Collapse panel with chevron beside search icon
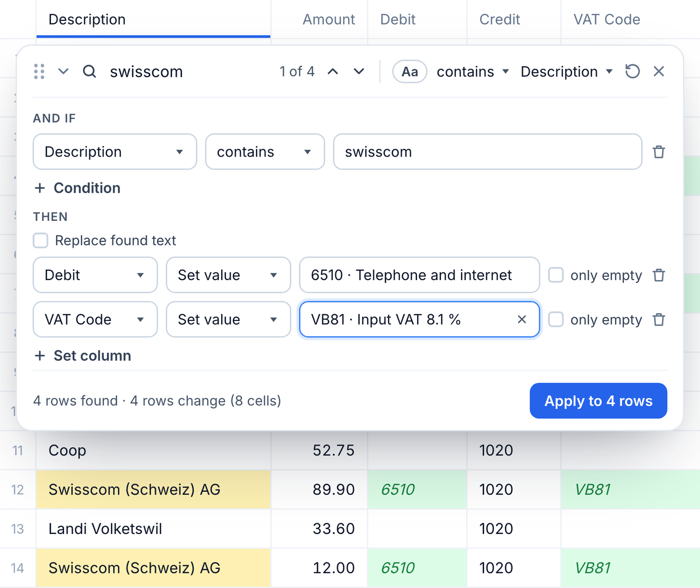Image resolution: width=700 pixels, height=588 pixels. [63, 71]
